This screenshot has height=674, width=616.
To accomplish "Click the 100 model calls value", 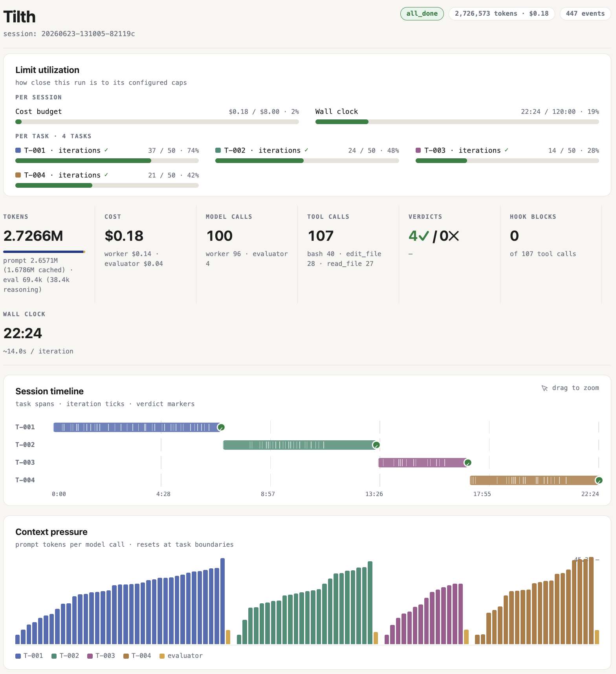I will point(220,236).
